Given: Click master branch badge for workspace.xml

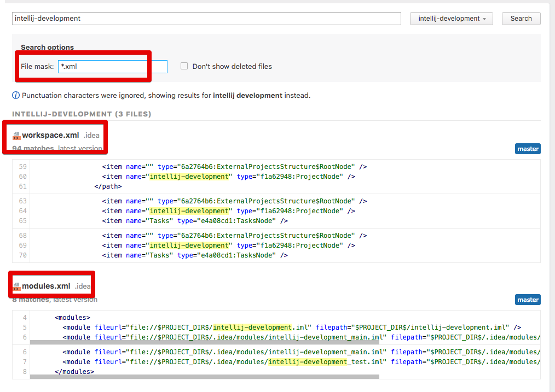Looking at the screenshot, I should pos(528,149).
